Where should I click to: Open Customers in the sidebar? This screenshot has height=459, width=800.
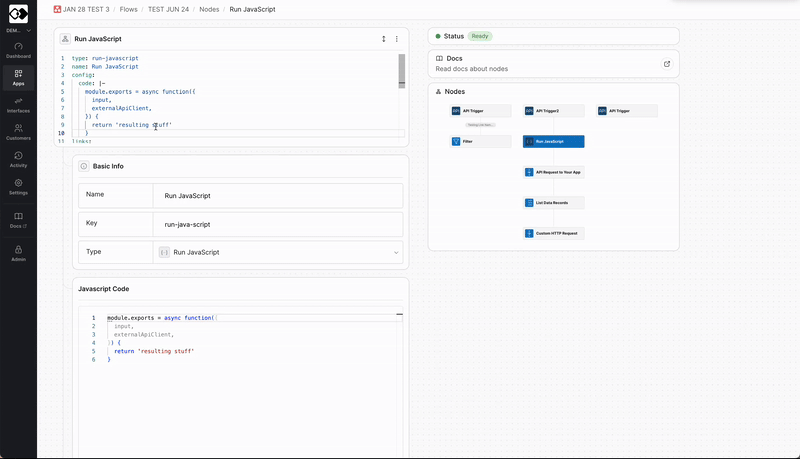18,133
